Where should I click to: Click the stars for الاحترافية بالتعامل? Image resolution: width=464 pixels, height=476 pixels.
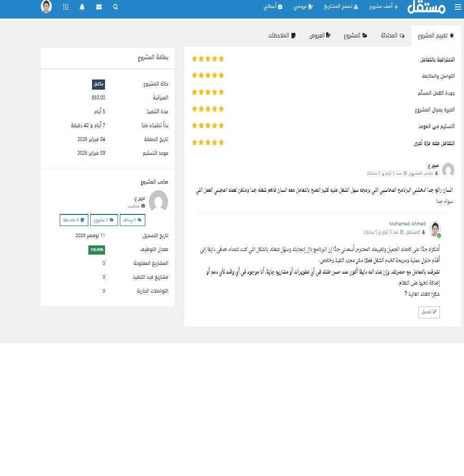click(208, 59)
